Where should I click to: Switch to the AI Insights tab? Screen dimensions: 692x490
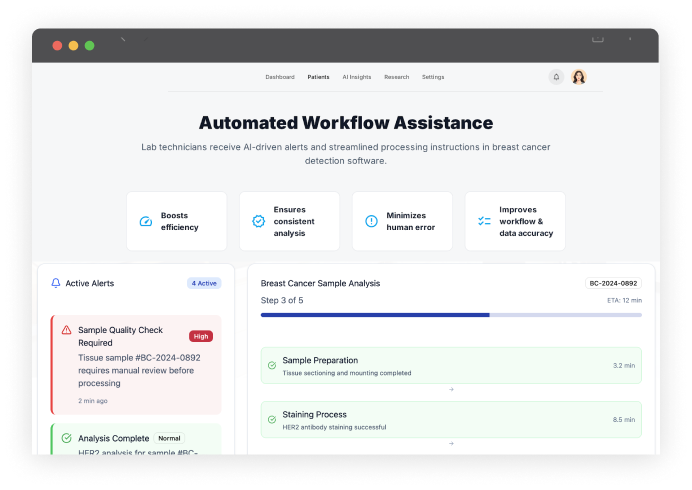point(356,77)
